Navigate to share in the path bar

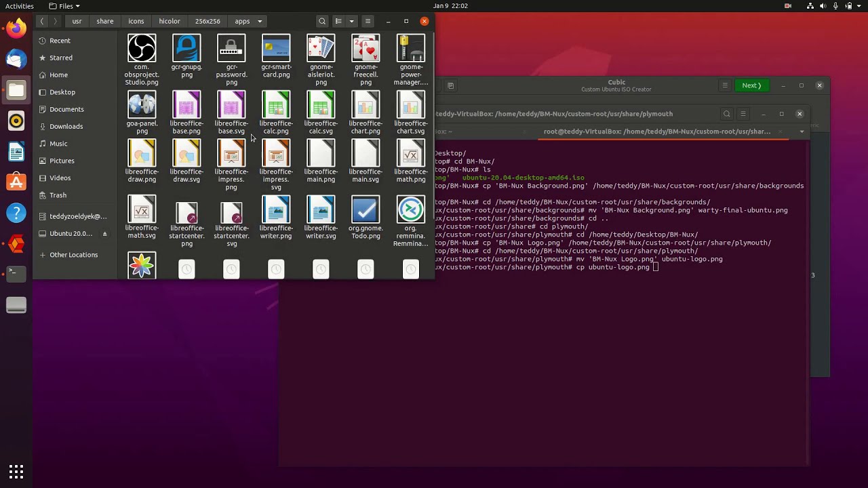point(105,21)
